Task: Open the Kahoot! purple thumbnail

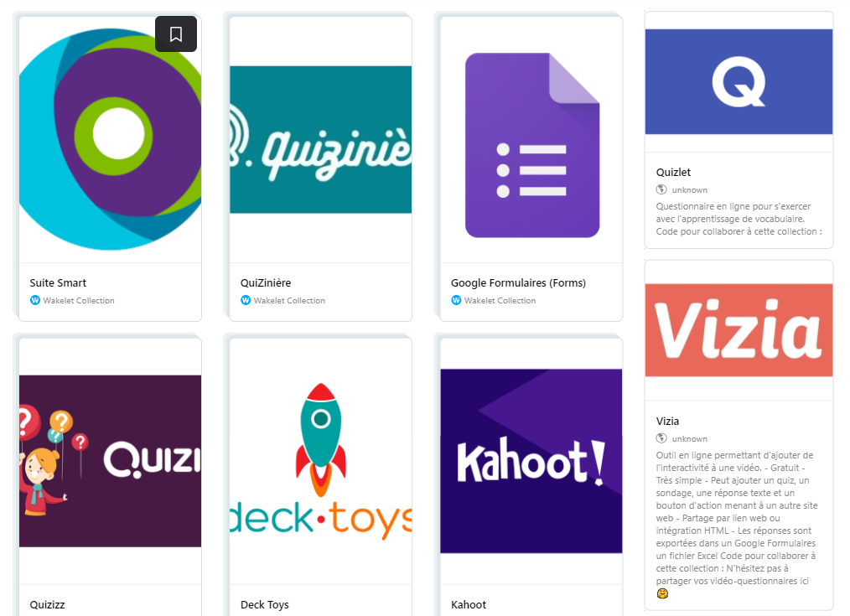Action: pyautogui.click(x=531, y=461)
